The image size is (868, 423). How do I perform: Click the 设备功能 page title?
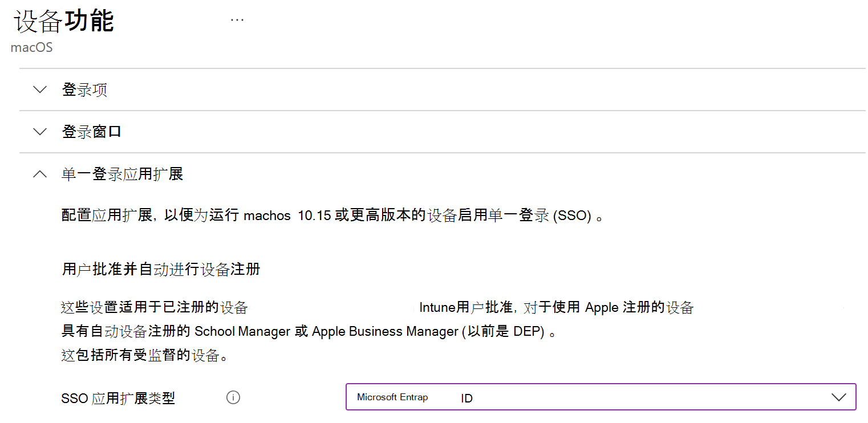point(64,22)
